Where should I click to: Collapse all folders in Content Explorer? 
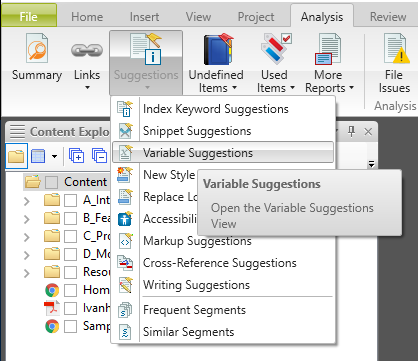click(100, 156)
